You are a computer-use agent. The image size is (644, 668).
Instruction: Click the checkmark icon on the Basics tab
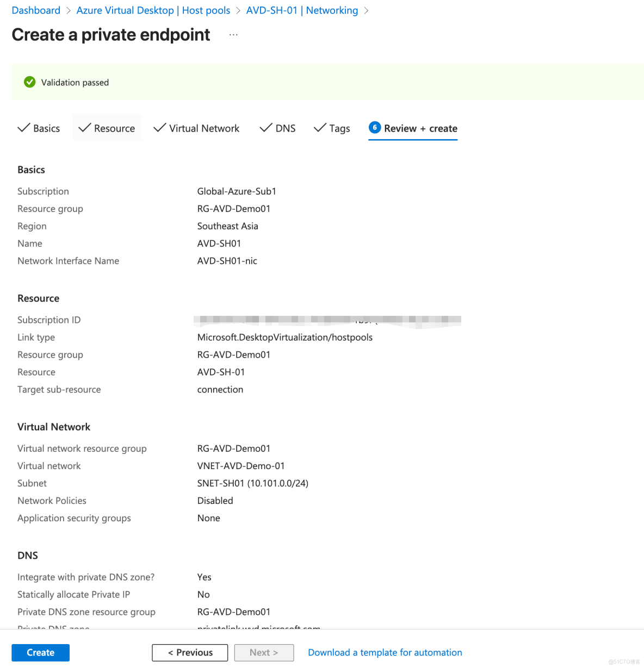pos(24,128)
